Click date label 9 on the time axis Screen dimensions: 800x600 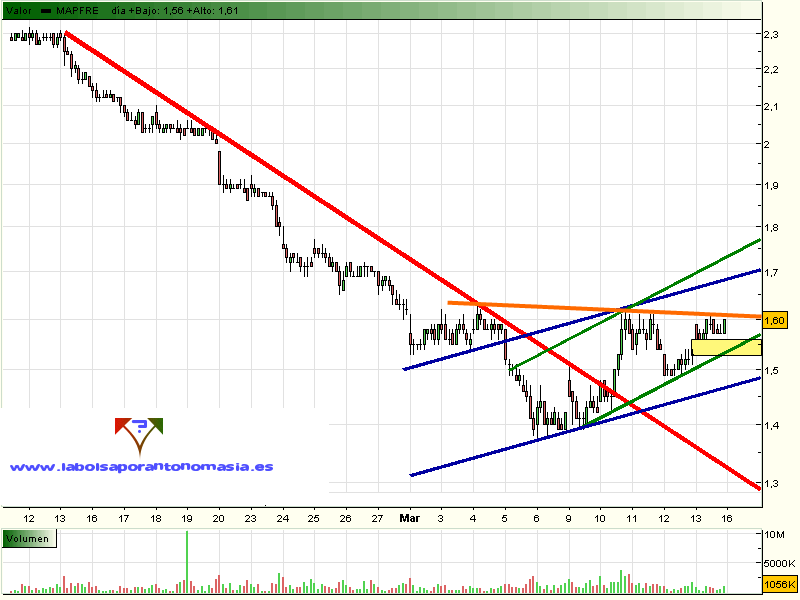point(568,518)
